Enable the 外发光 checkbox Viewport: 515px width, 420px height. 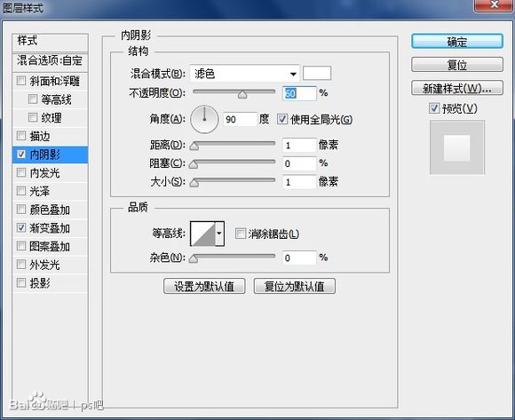[x=21, y=265]
